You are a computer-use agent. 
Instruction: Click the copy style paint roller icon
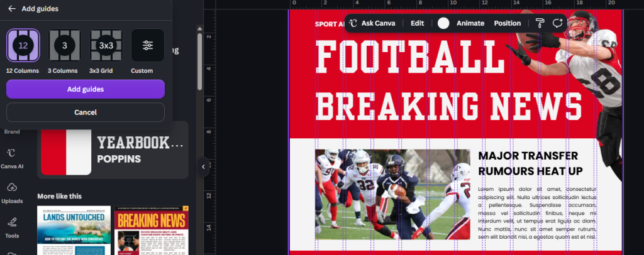540,23
